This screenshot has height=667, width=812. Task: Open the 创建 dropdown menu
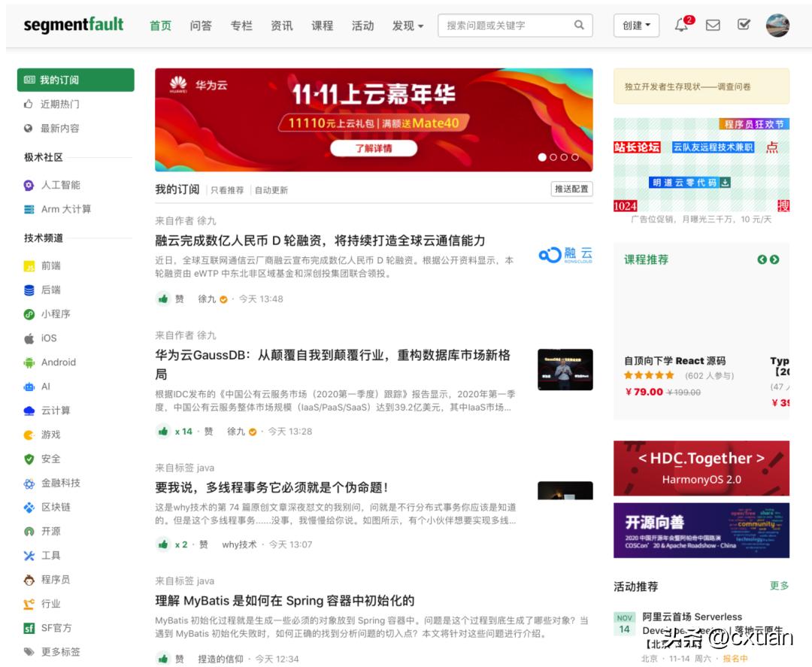635,25
